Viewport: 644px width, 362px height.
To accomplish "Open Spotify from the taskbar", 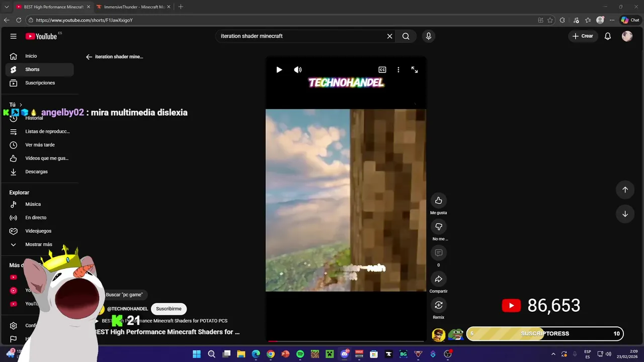I will coord(300,354).
